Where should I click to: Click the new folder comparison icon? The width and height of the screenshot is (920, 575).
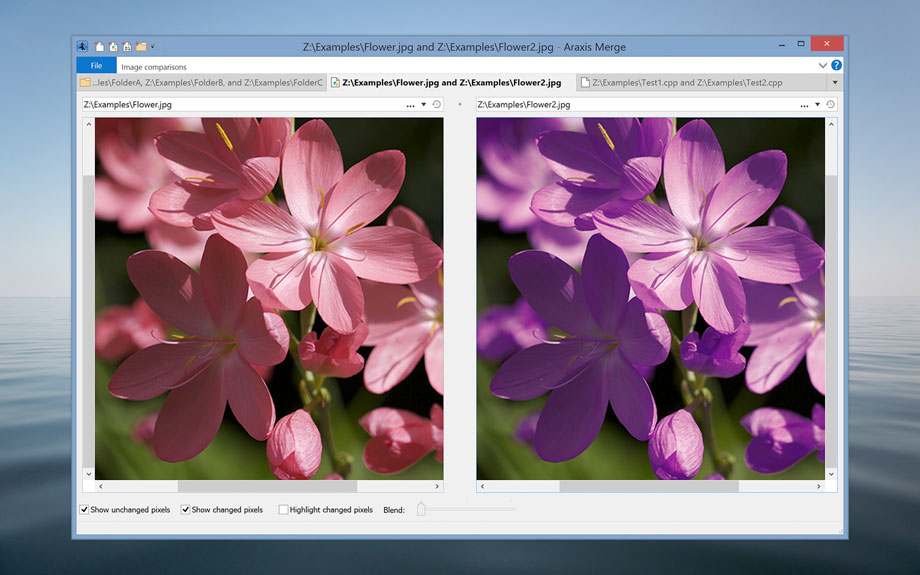(141, 46)
